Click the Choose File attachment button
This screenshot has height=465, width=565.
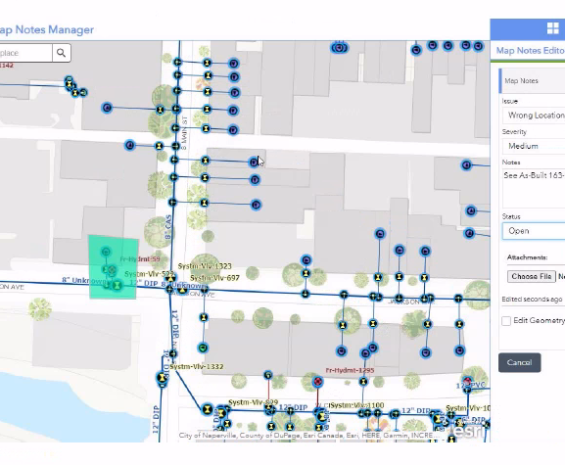531,276
